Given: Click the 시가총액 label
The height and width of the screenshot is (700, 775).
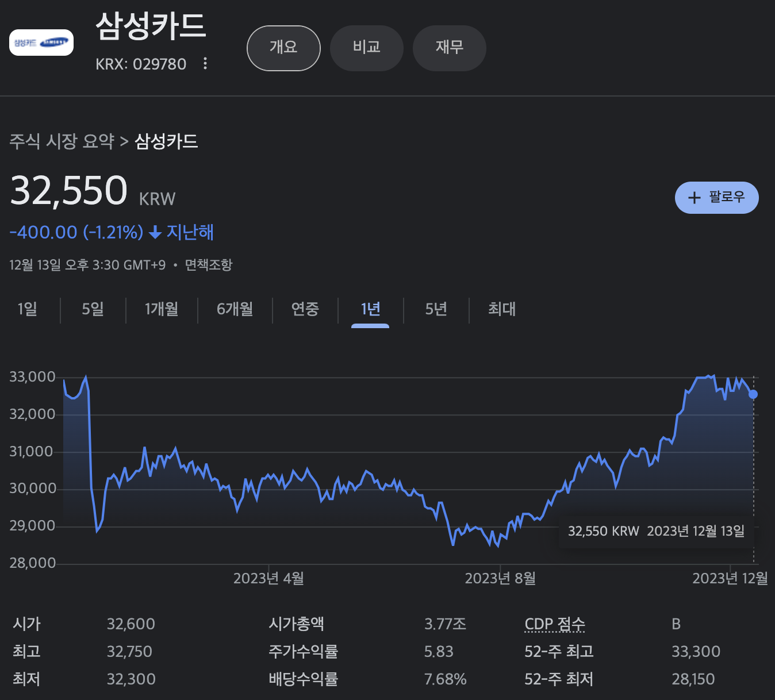Looking at the screenshot, I should 296,624.
